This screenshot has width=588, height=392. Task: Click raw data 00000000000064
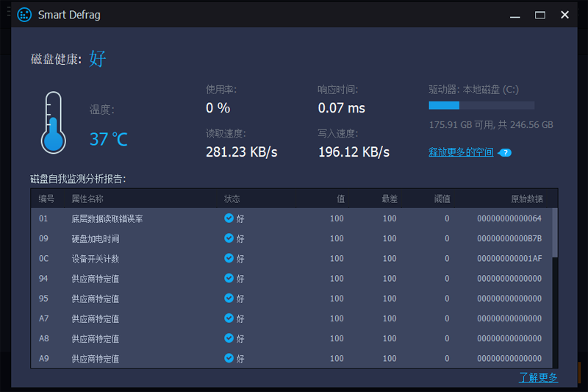[509, 218]
